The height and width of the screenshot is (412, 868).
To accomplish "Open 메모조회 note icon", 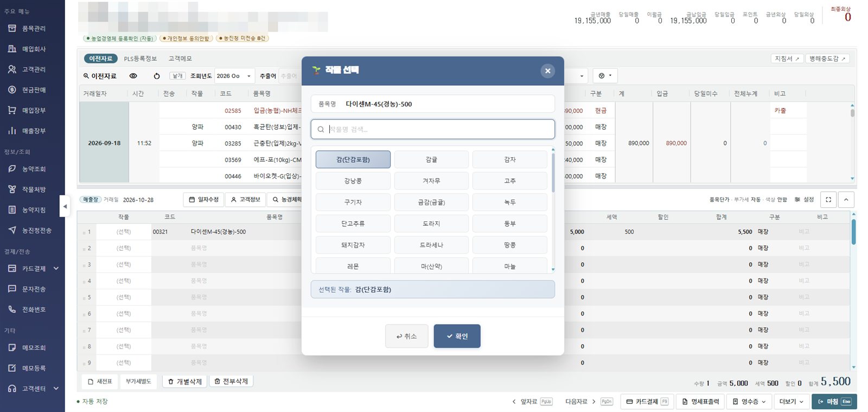I will pos(12,347).
